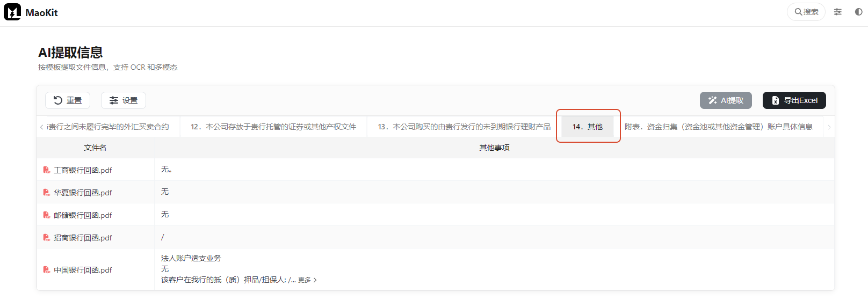Open the sliders settings icon in header
The image size is (868, 300).
[x=838, y=12]
